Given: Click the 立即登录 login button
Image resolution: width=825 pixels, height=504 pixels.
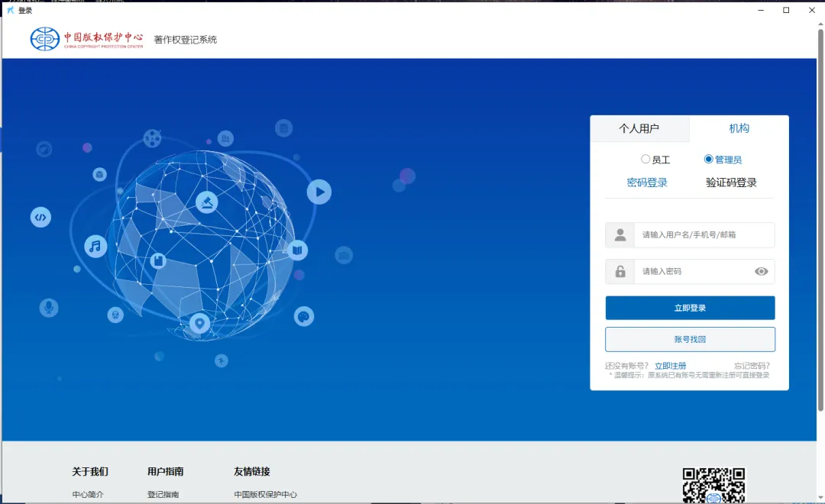Looking at the screenshot, I should click(689, 307).
